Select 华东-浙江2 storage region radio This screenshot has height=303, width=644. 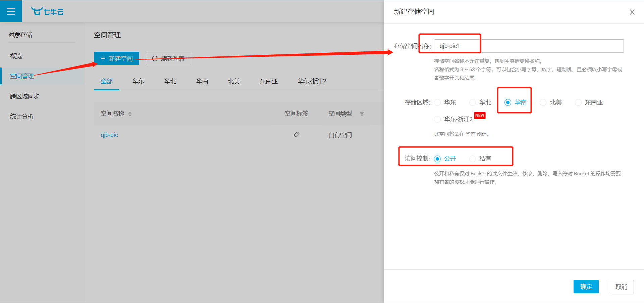tap(437, 119)
